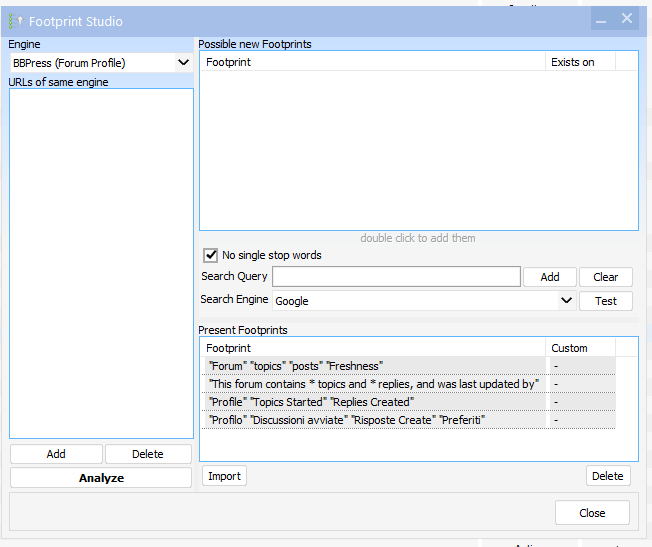Click Delete button under URLs list
This screenshot has height=547, width=652.
pyautogui.click(x=148, y=454)
